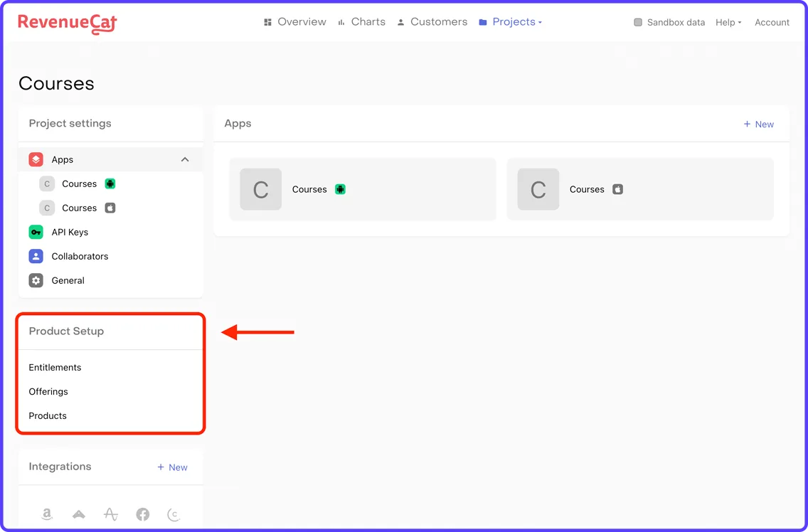Click the Charts bar icon

(x=341, y=22)
